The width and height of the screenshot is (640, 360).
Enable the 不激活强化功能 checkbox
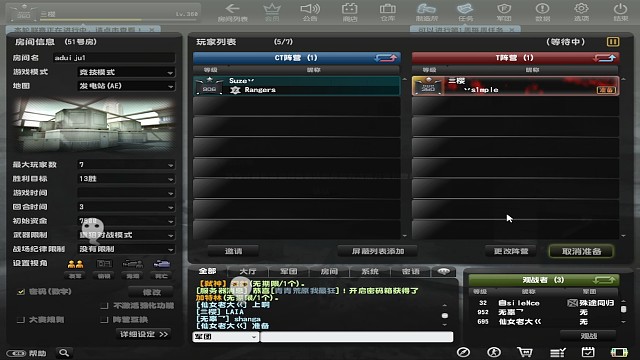[x=104, y=306]
